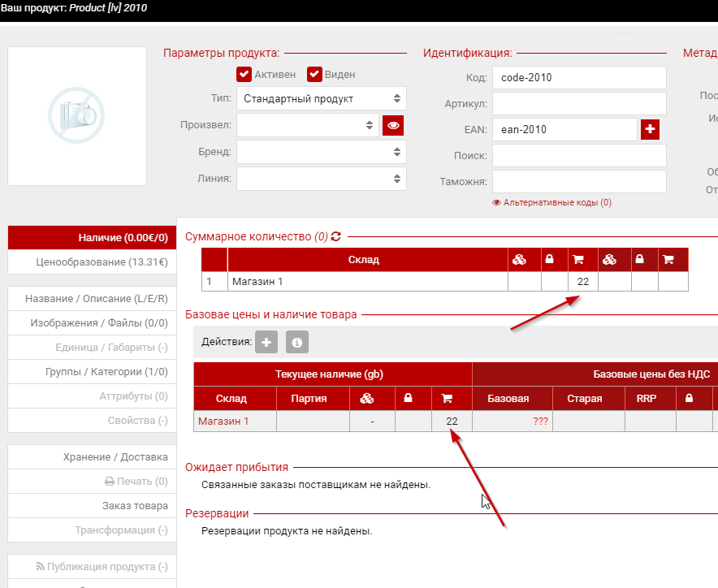Image resolution: width=718 pixels, height=588 pixels.
Task: Expand the Бренд dropdown
Action: pyautogui.click(x=321, y=152)
